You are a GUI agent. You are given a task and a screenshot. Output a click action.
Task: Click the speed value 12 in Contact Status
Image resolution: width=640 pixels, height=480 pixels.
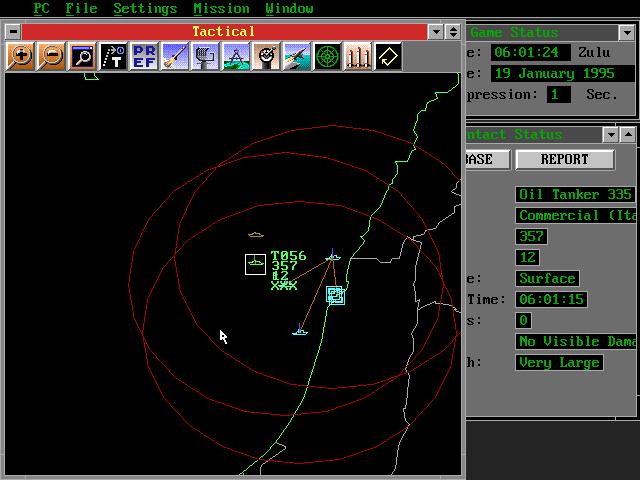(527, 258)
